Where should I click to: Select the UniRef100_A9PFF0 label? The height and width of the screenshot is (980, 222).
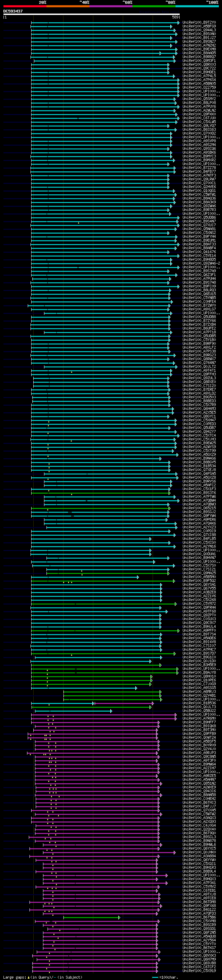click(199, 630)
